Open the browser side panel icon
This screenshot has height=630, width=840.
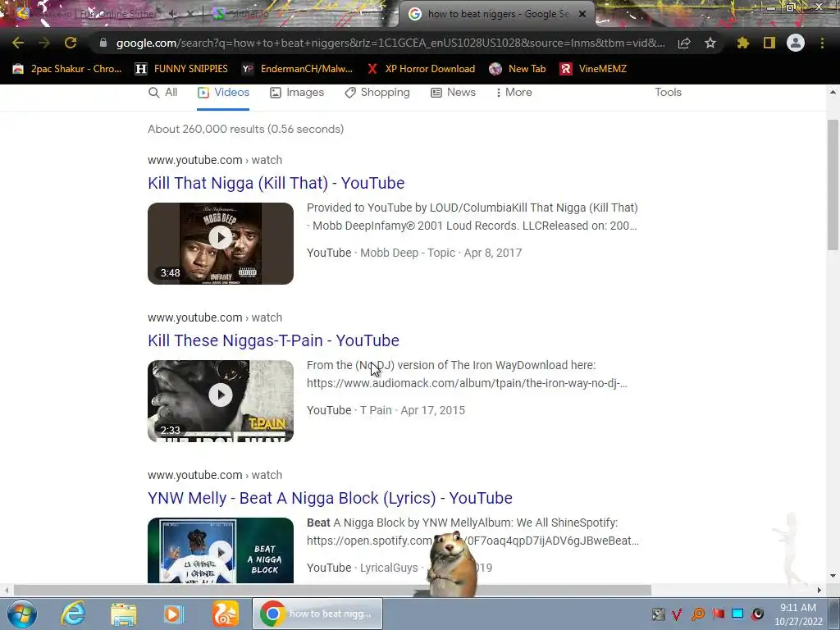769,43
